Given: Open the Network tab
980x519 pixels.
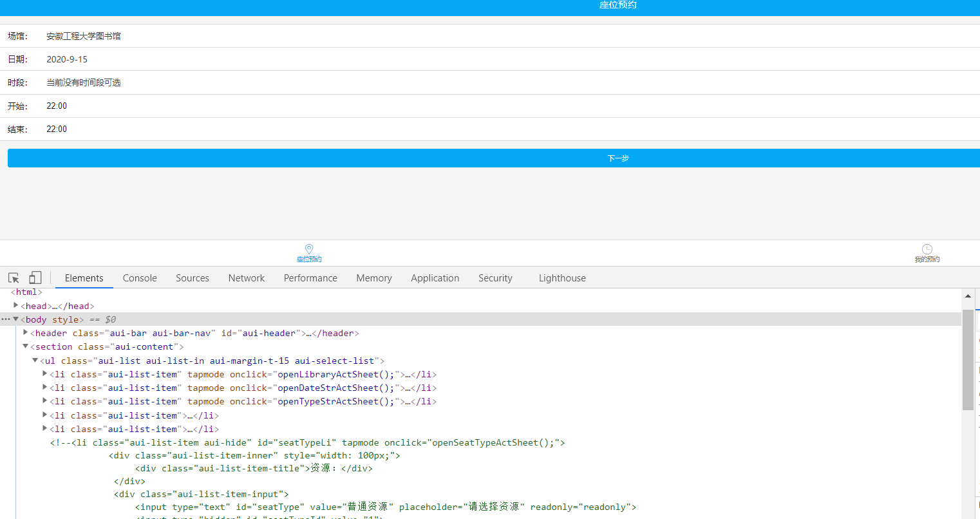Looking at the screenshot, I should click(x=247, y=278).
